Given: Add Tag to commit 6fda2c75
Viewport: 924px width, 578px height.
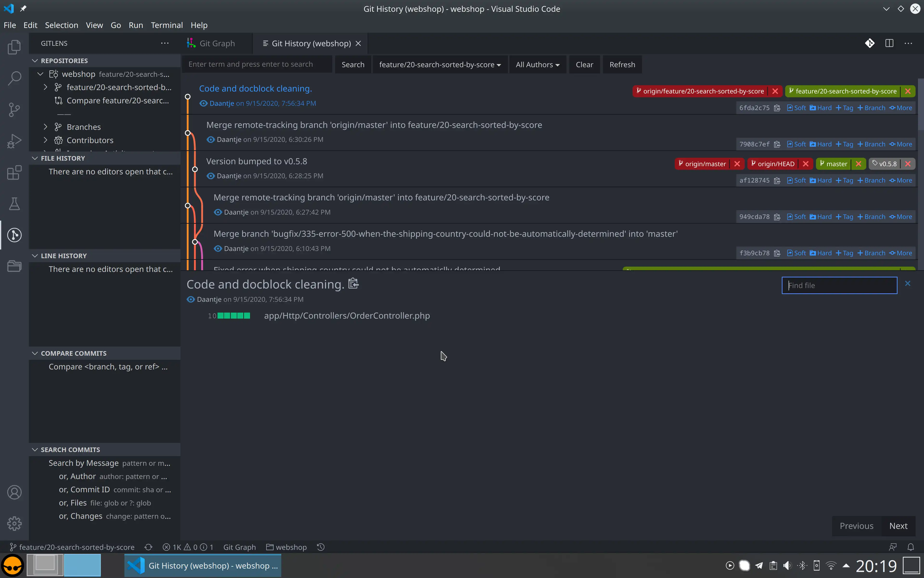Looking at the screenshot, I should point(844,108).
